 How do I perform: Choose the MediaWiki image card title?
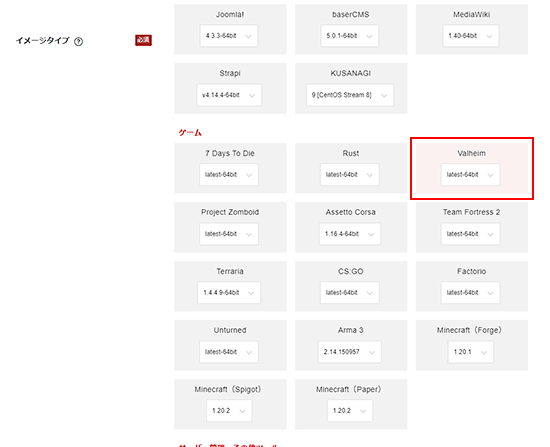[472, 15]
